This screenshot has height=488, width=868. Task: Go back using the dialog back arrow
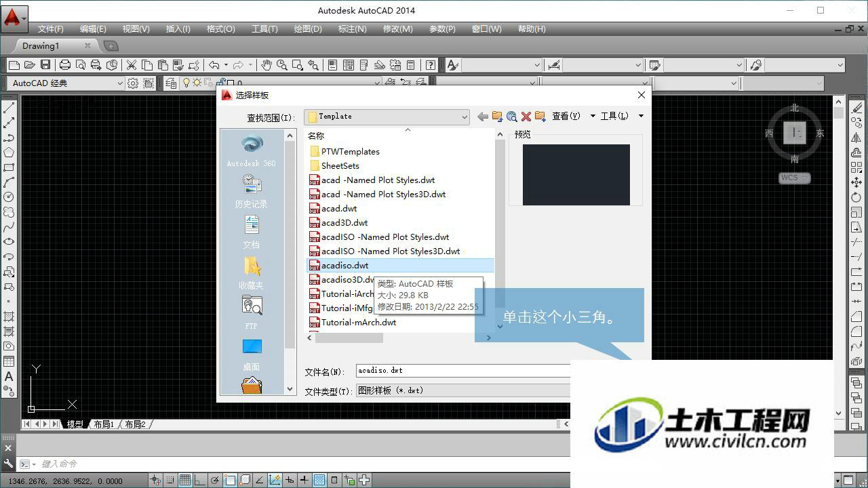(483, 117)
